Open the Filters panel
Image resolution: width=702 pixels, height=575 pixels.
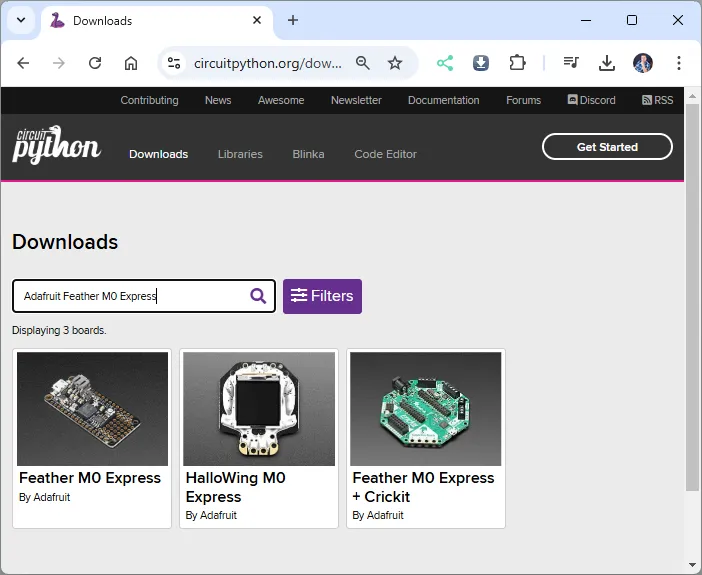[x=322, y=296]
